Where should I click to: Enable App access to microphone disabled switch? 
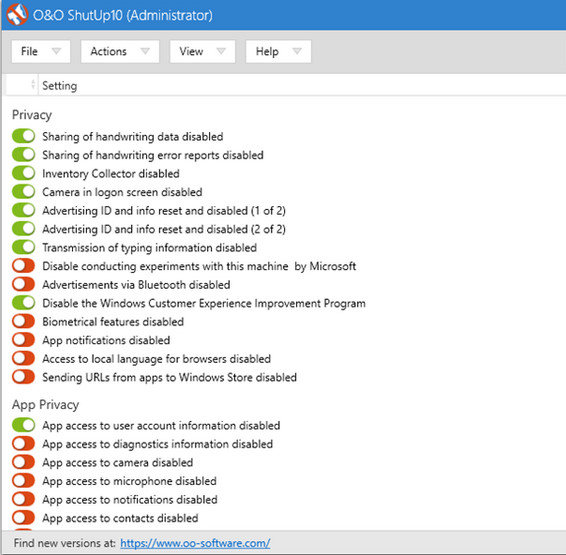[23, 481]
